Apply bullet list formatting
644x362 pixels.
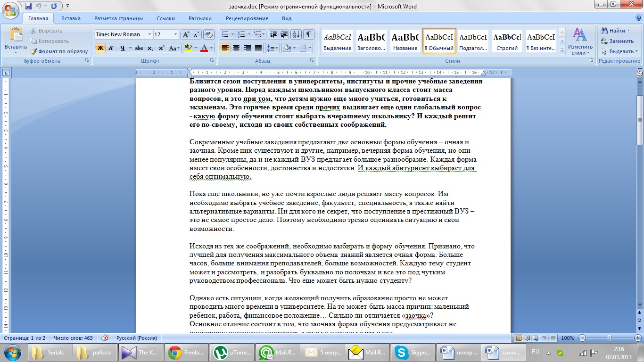coord(225,34)
